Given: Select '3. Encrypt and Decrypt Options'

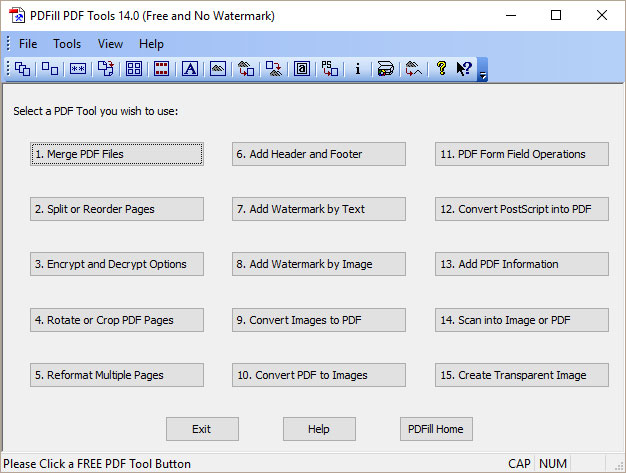Looking at the screenshot, I should 117,264.
